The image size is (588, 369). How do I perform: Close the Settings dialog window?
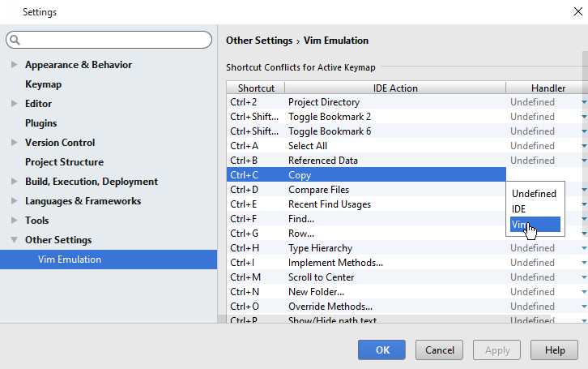[576, 12]
